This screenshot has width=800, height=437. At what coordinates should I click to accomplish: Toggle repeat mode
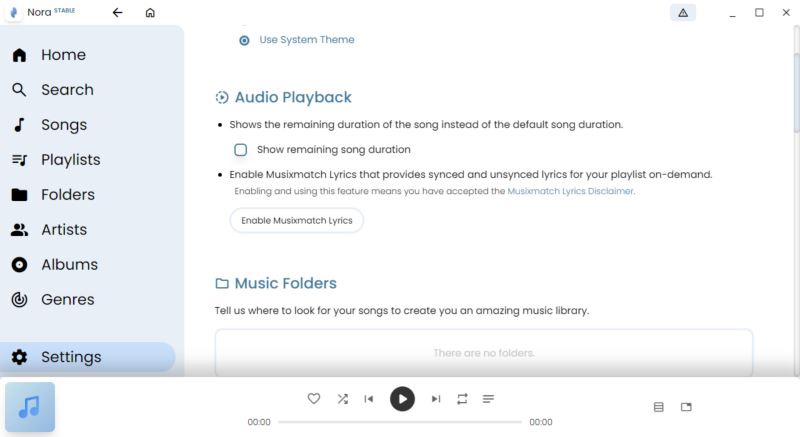point(462,399)
